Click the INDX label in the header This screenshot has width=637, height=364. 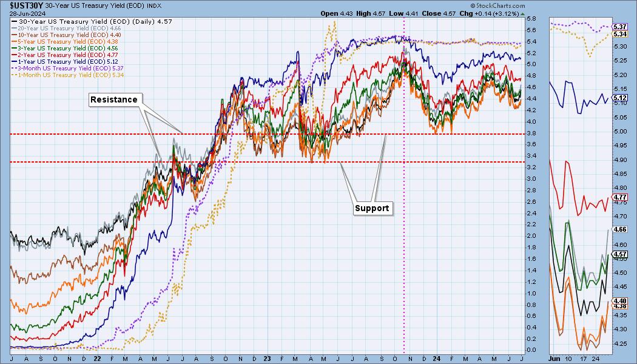[x=154, y=6]
